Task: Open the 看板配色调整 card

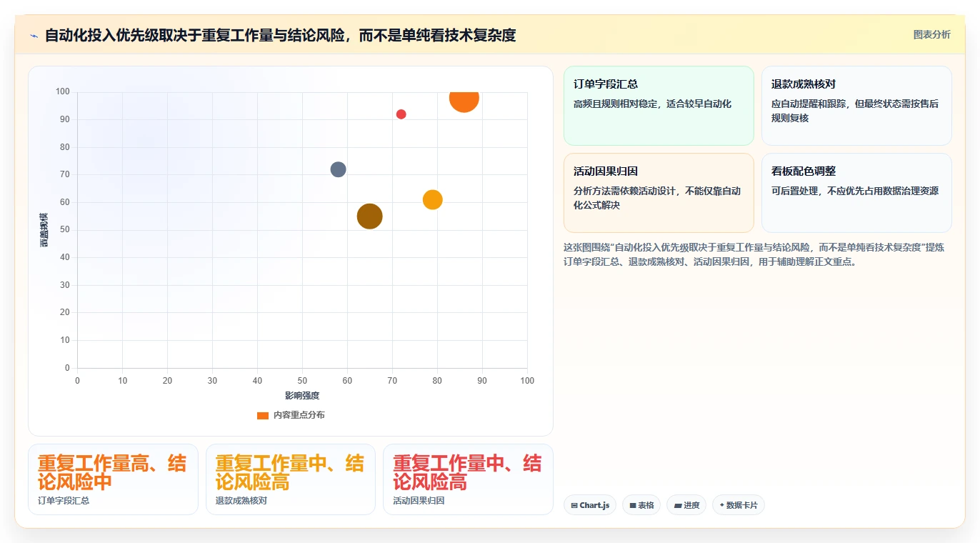Action: coord(856,193)
